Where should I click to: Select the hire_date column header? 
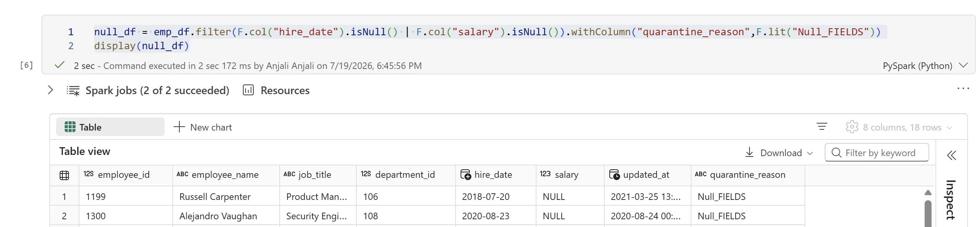point(496,175)
